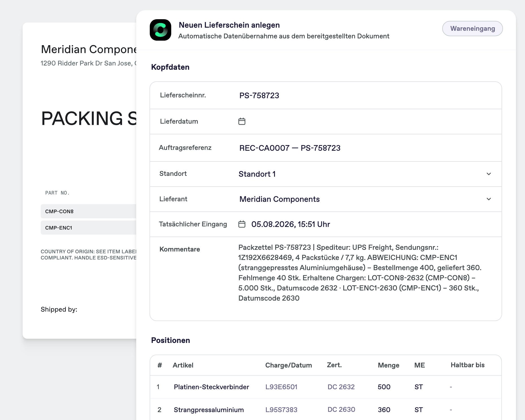Open charge link L93E6501
The image size is (525, 420).
tap(281, 387)
